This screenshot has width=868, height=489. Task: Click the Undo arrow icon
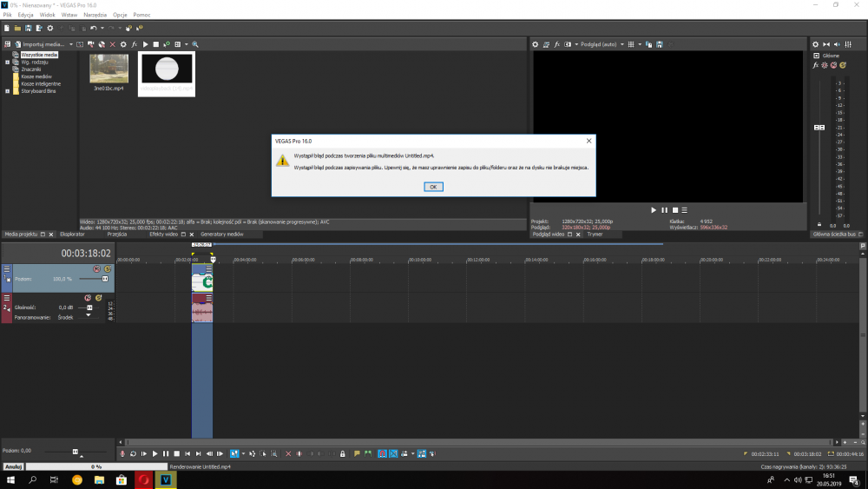93,28
